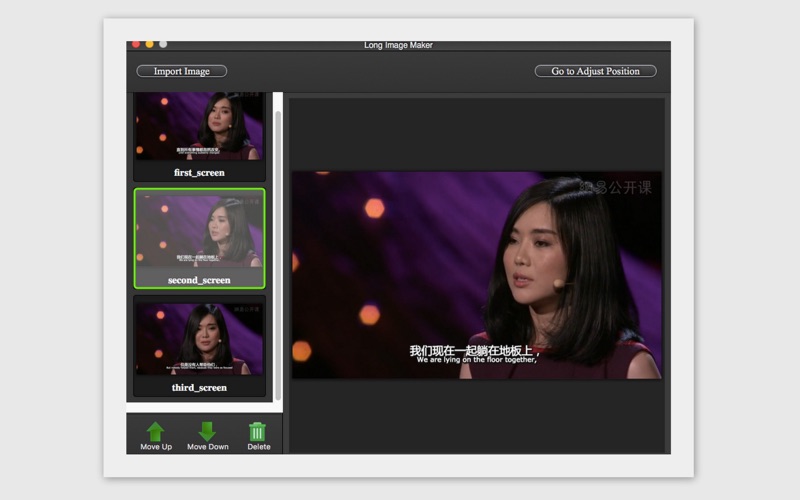Viewport: 800px width, 500px height.
Task: Click the Move Up text label
Action: coord(156,447)
